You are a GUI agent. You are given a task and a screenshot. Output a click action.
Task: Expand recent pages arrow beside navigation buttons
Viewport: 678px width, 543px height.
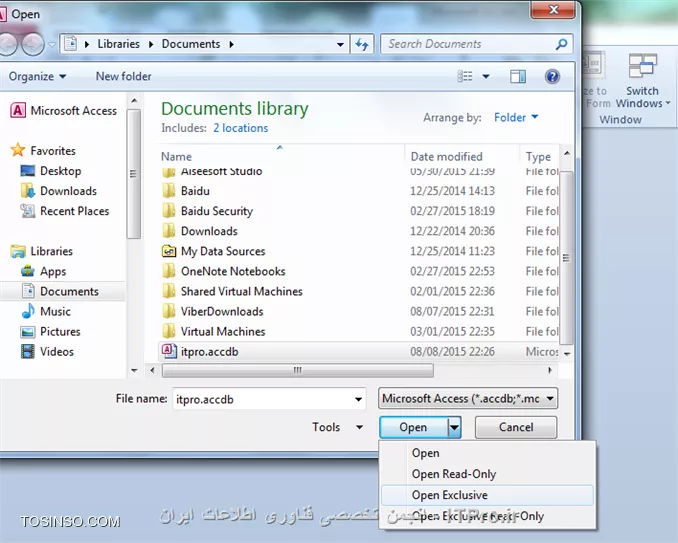pyautogui.click(x=52, y=44)
